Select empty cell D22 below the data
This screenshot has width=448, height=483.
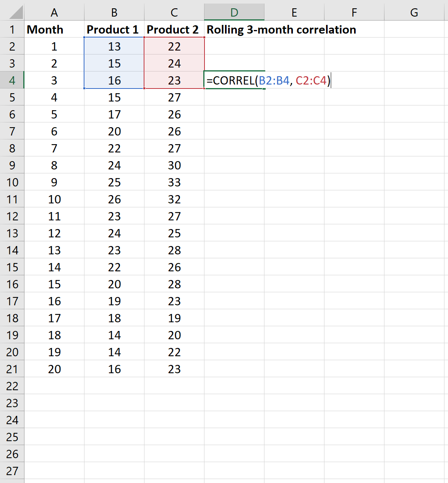pyautogui.click(x=234, y=386)
